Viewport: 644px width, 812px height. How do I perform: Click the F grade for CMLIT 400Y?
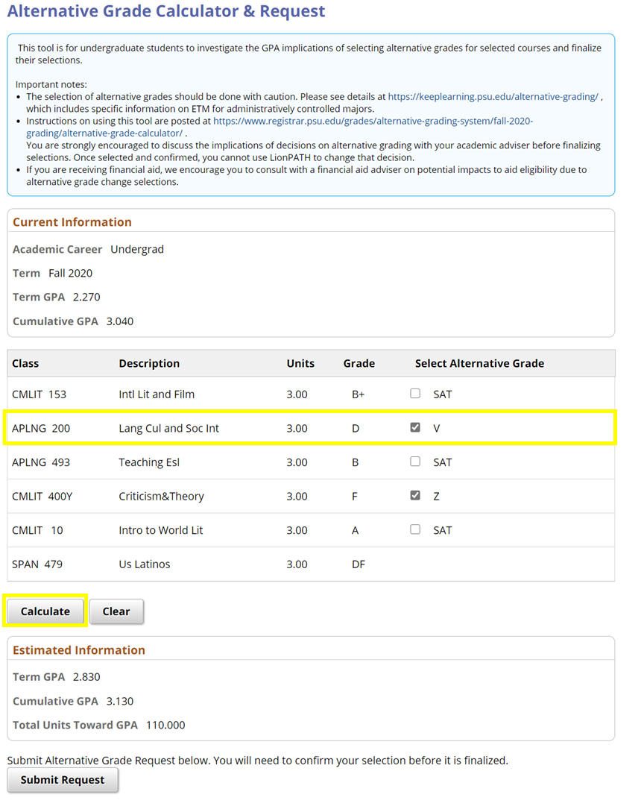[x=355, y=497]
